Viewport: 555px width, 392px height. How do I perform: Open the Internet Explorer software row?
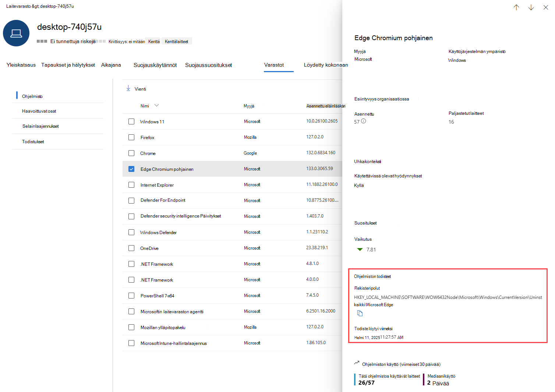(233, 185)
